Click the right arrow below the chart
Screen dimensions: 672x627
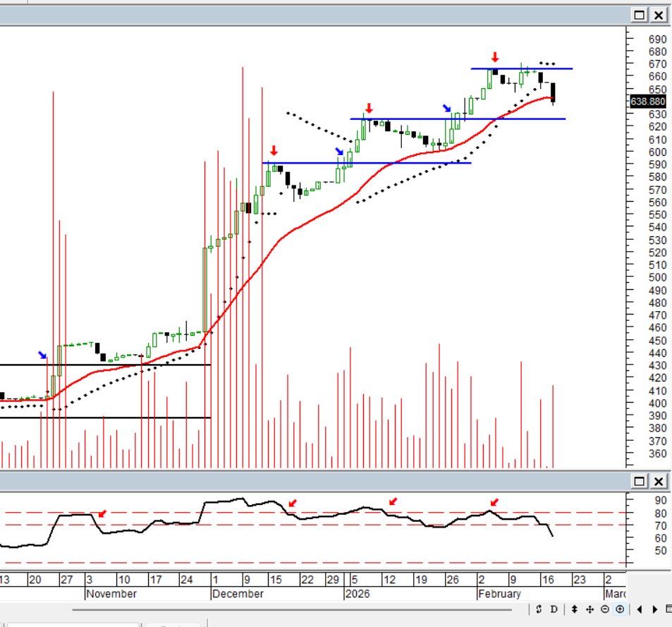[655, 609]
